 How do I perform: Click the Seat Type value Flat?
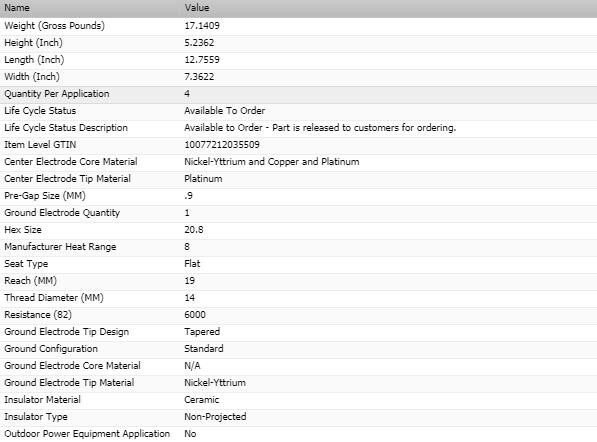coord(192,264)
